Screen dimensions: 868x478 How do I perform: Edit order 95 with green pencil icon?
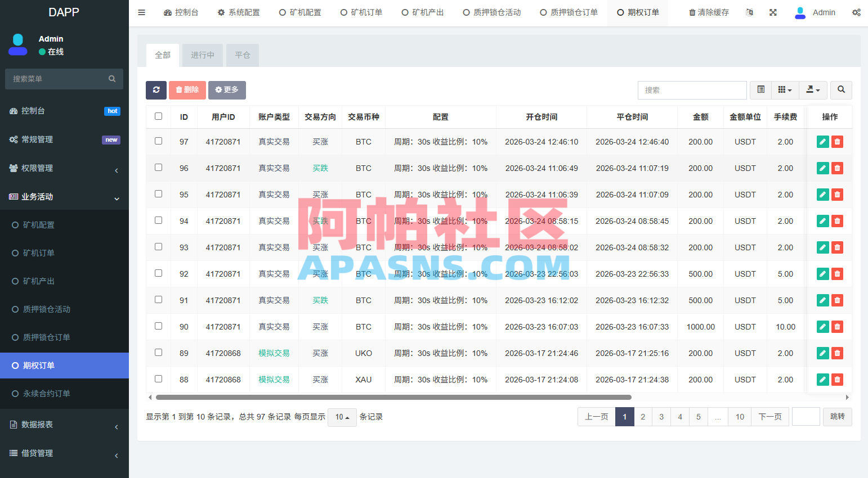click(822, 195)
